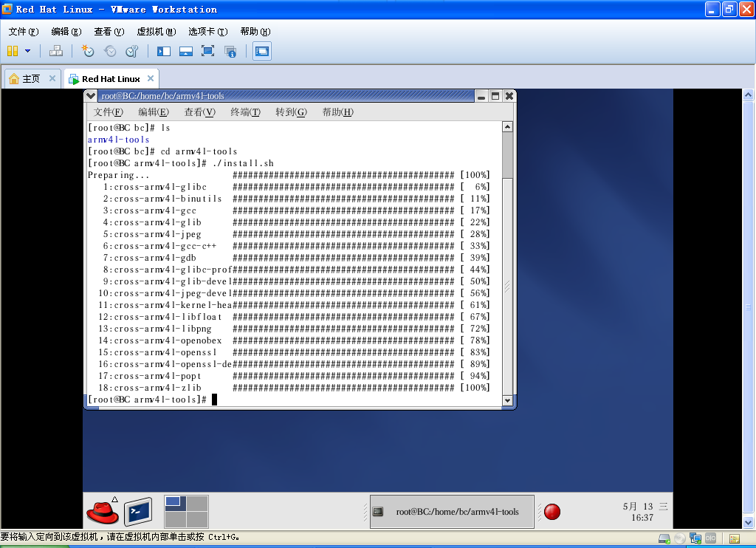Open the power options dropdown arrow
This screenshot has height=548, width=756.
(27, 51)
